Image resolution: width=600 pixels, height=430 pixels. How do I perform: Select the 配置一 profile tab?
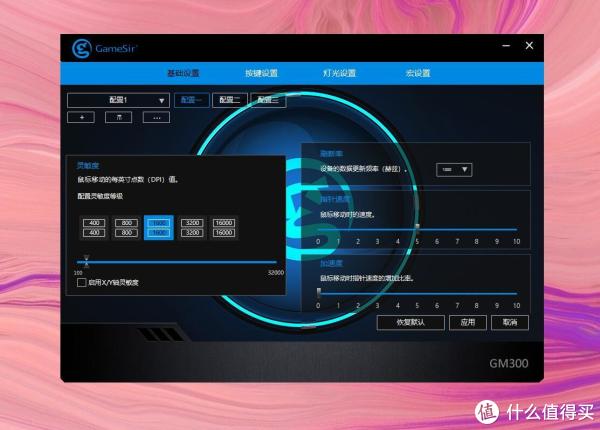tap(192, 100)
